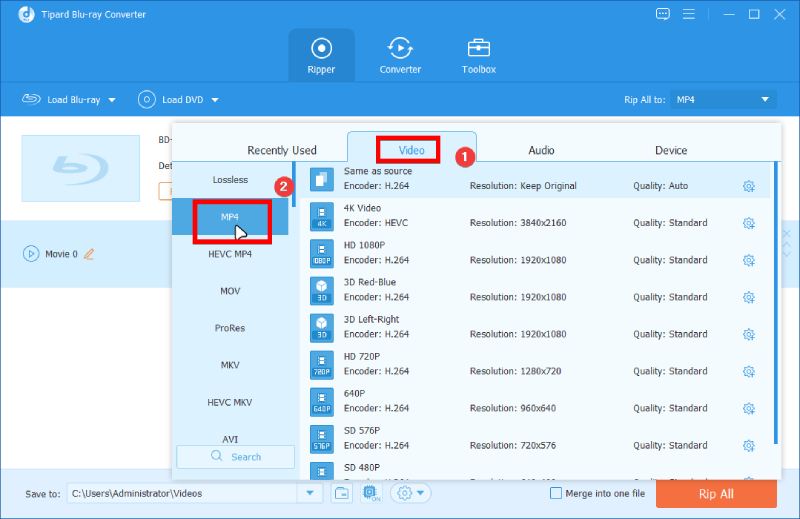Choose the ProRes format category

pos(230,328)
